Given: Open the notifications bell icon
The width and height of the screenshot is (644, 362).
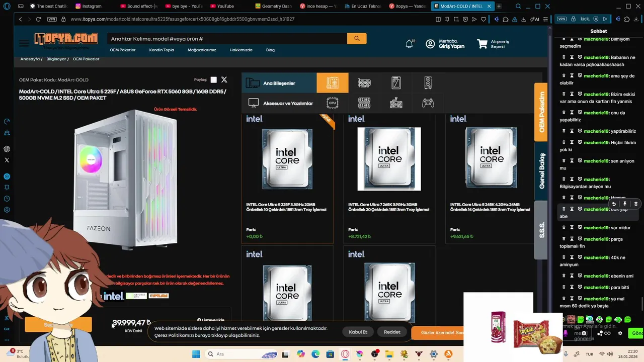Looking at the screenshot, I should [x=409, y=44].
